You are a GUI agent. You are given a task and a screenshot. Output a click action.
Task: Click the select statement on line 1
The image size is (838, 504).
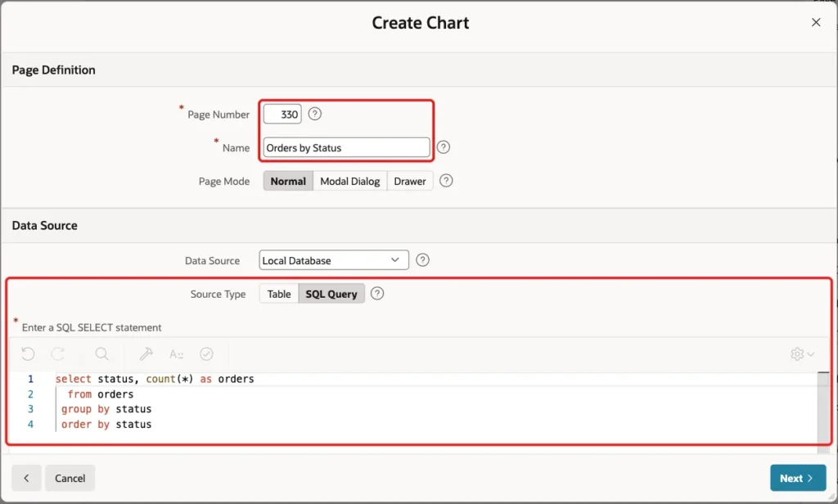click(x=155, y=379)
